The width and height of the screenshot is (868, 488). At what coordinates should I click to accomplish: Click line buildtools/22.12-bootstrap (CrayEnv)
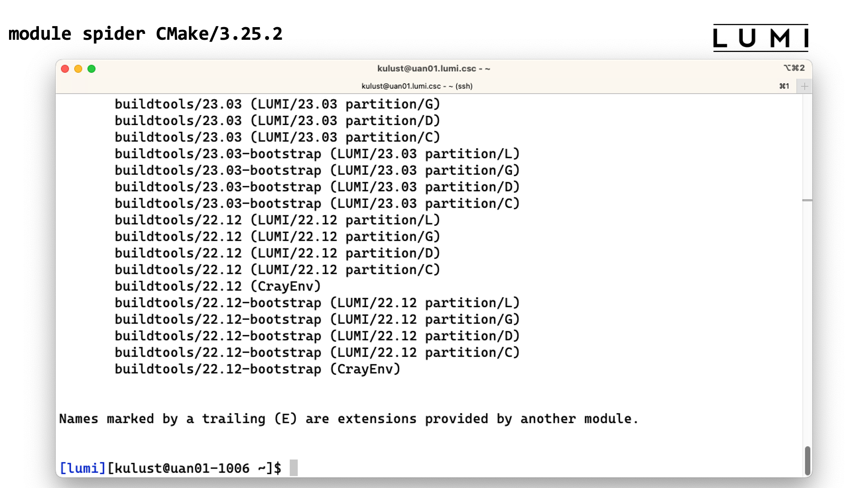[257, 370]
